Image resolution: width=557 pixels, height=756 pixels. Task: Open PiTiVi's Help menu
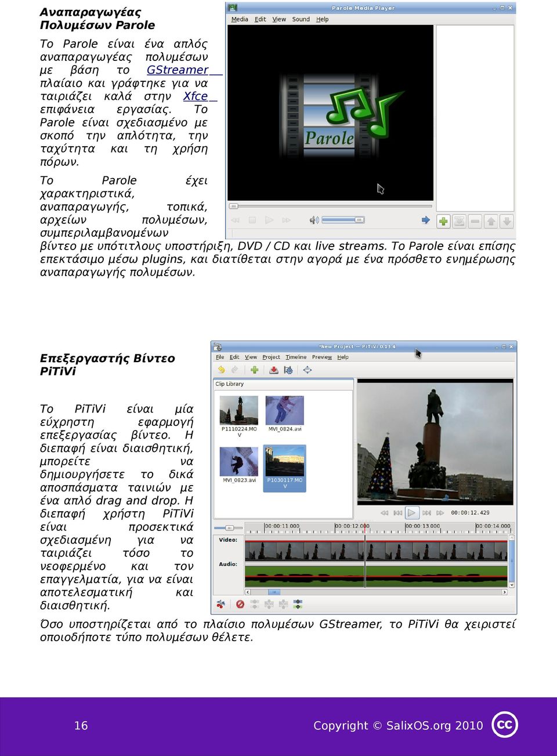343,357
